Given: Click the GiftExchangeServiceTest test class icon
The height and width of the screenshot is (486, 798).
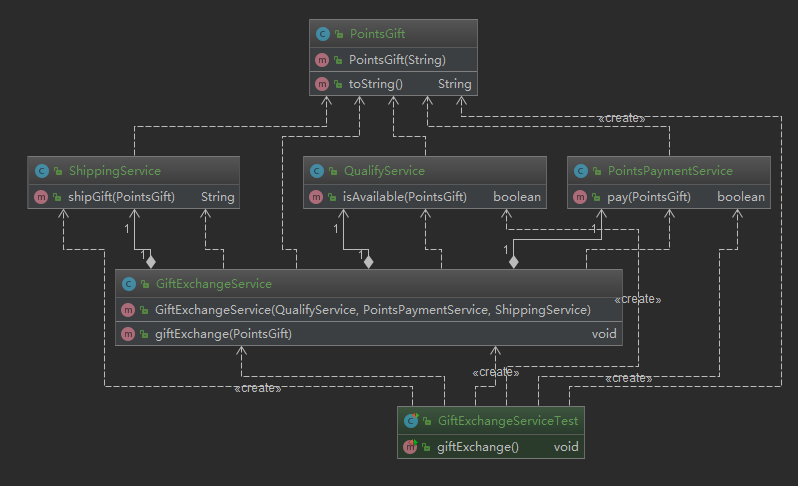Looking at the screenshot, I should pos(411,421).
